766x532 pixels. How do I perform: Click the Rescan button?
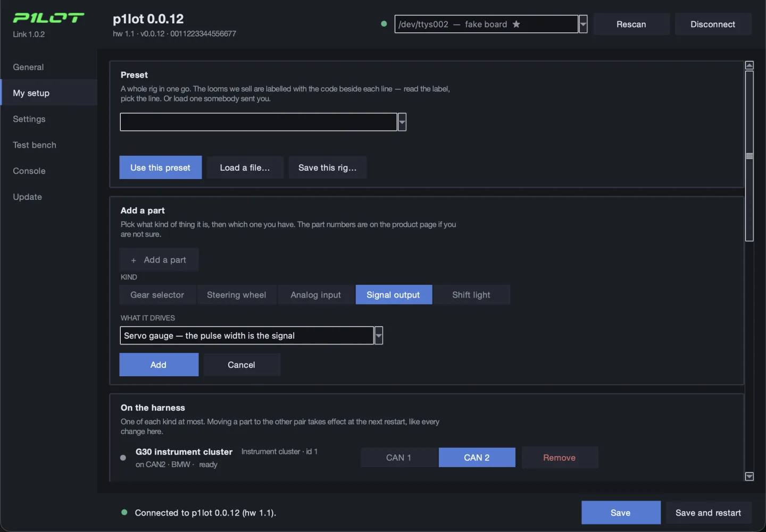pos(631,24)
